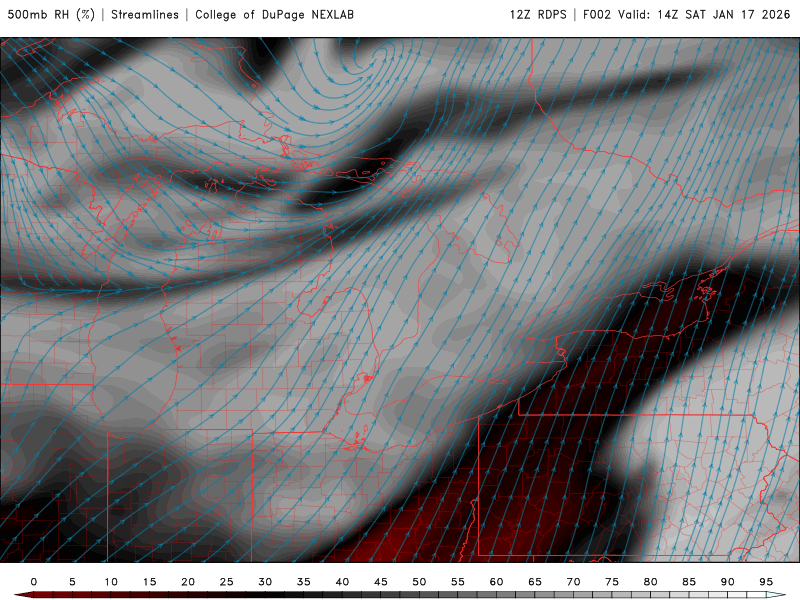The image size is (800, 600).
Task: Click the colorbar label "60"
Action: coord(496,582)
